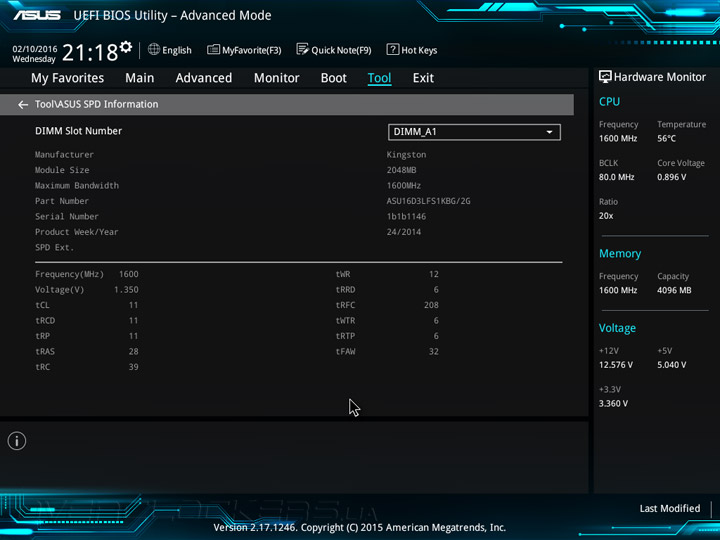
Task: Click the info circle icon
Action: coord(17,441)
